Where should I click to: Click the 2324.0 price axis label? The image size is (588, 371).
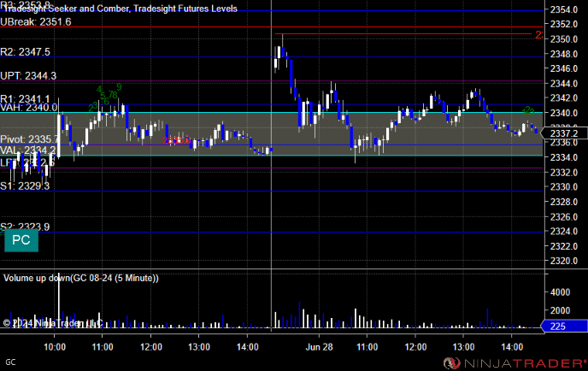tap(564, 232)
